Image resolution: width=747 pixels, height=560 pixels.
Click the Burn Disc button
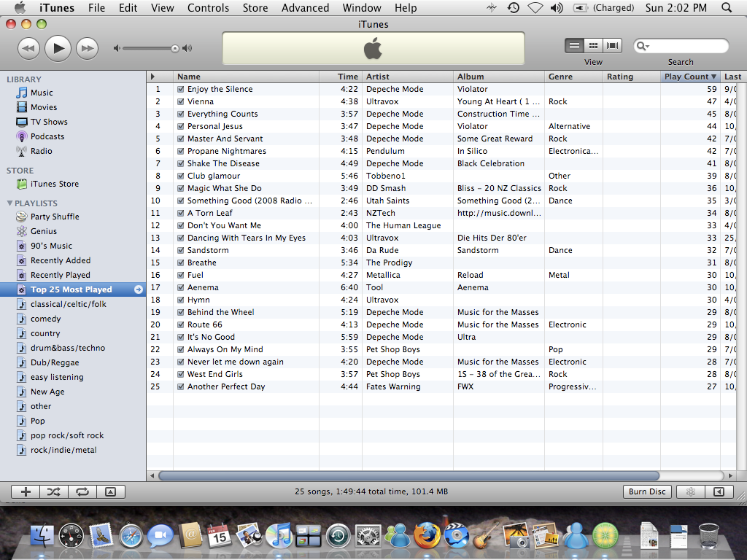pyautogui.click(x=647, y=492)
